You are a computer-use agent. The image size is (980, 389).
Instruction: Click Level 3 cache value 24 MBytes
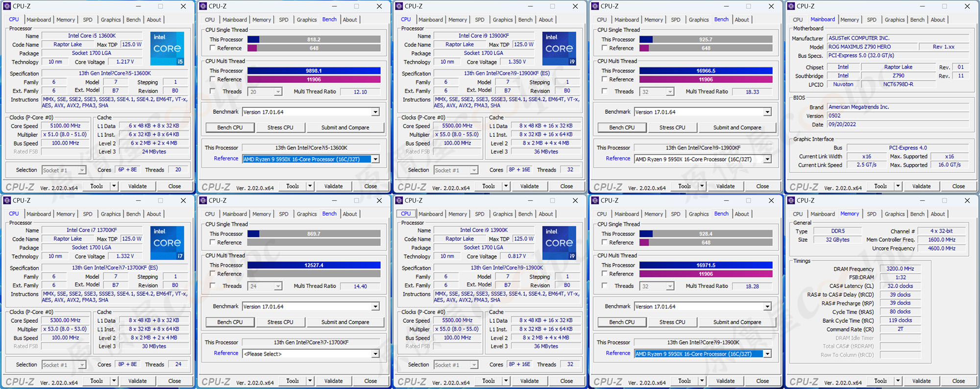tap(154, 152)
